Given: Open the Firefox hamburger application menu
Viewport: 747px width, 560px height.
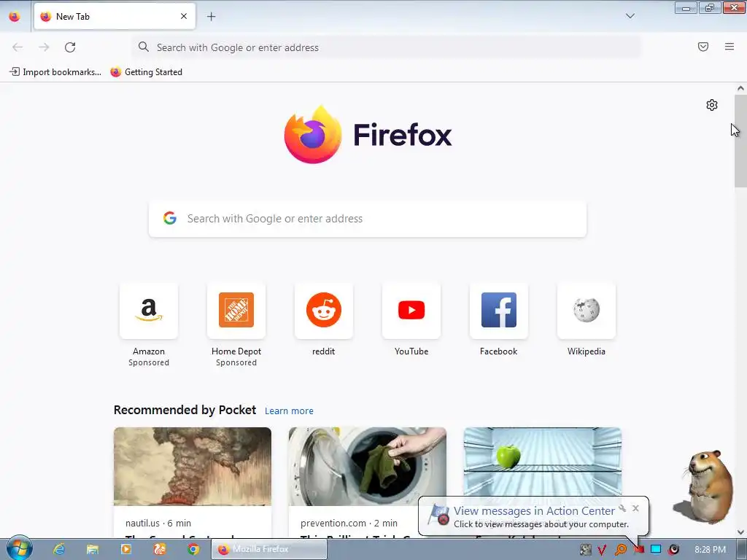Looking at the screenshot, I should pos(729,47).
